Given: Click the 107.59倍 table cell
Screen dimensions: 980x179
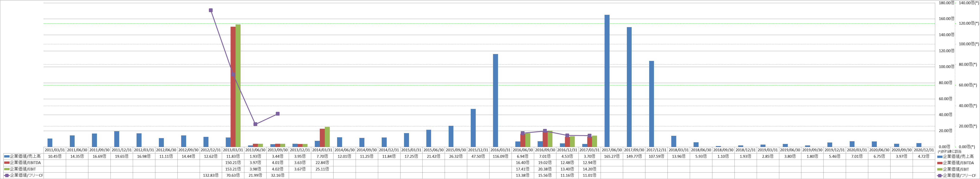Looking at the screenshot, I should (x=657, y=156).
